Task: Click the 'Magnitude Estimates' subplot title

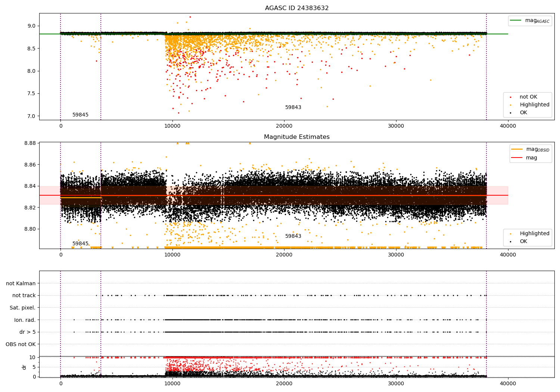Action: click(x=297, y=137)
